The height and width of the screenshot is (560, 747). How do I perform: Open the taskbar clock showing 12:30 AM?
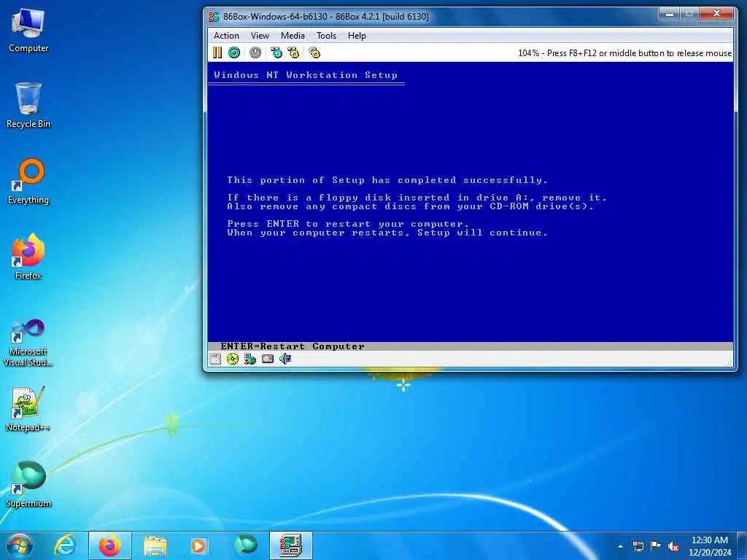[x=710, y=546]
